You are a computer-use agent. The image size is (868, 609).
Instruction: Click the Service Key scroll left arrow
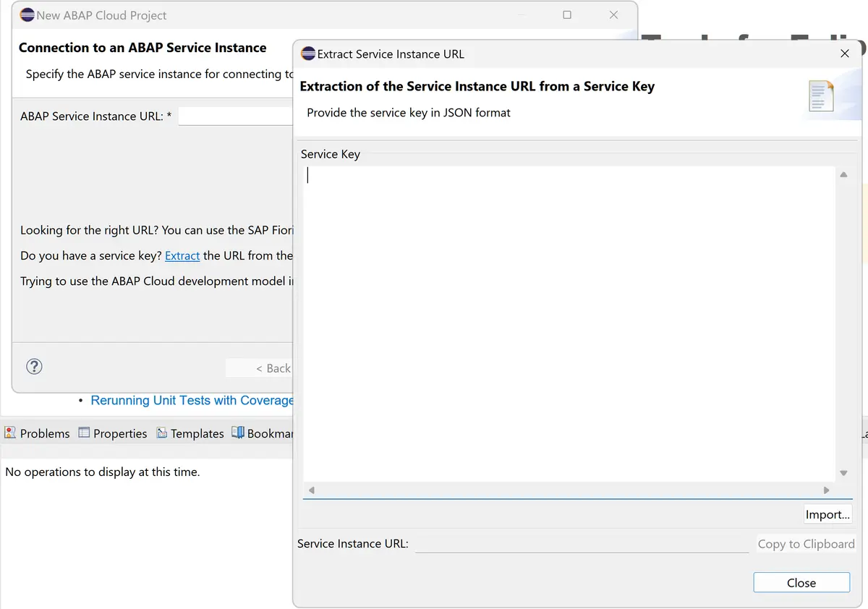coord(312,490)
